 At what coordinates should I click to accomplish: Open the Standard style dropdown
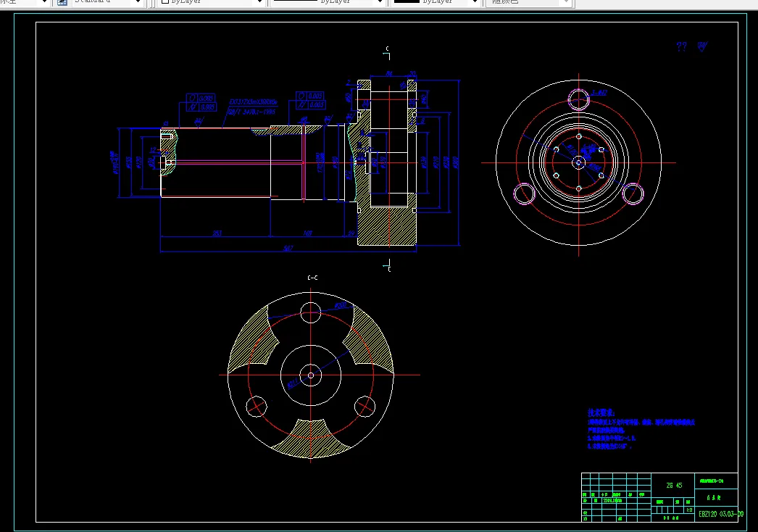(x=138, y=2)
